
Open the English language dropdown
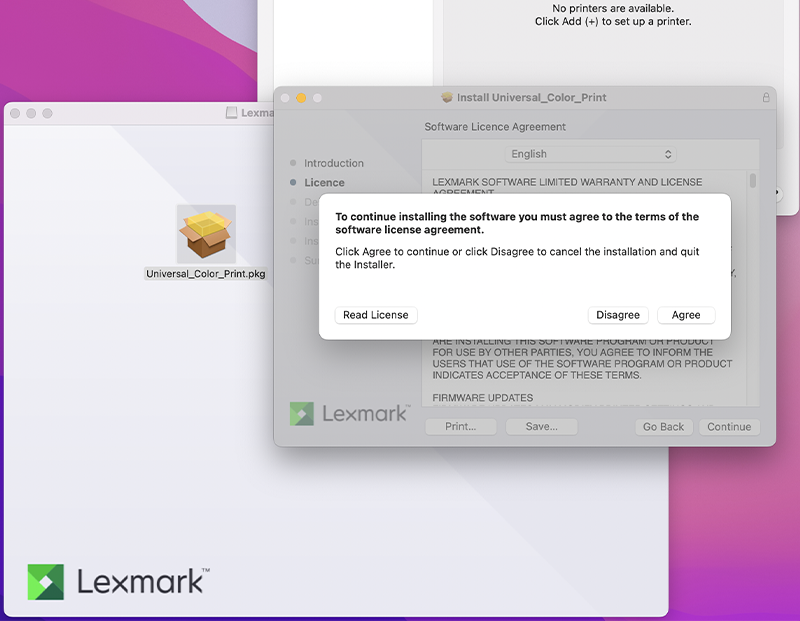click(590, 154)
